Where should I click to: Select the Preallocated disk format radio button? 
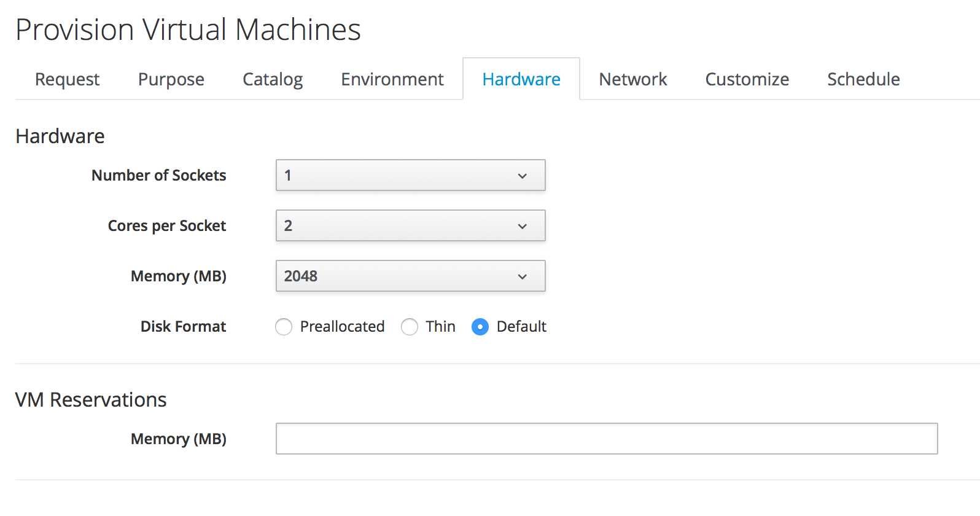(284, 327)
